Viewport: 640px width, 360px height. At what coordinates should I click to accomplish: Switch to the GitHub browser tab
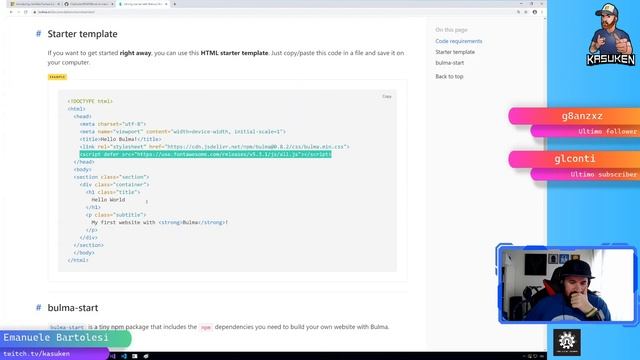pos(88,4)
